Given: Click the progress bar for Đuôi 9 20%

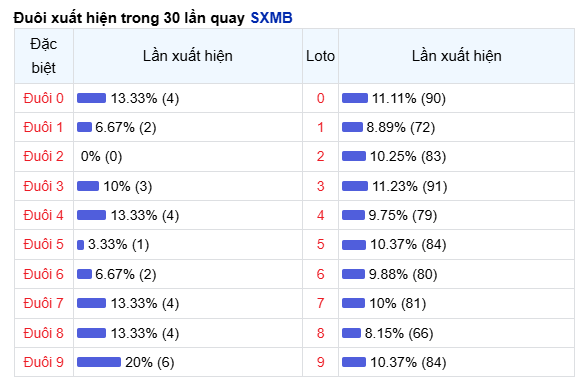Looking at the screenshot, I should (99, 362).
